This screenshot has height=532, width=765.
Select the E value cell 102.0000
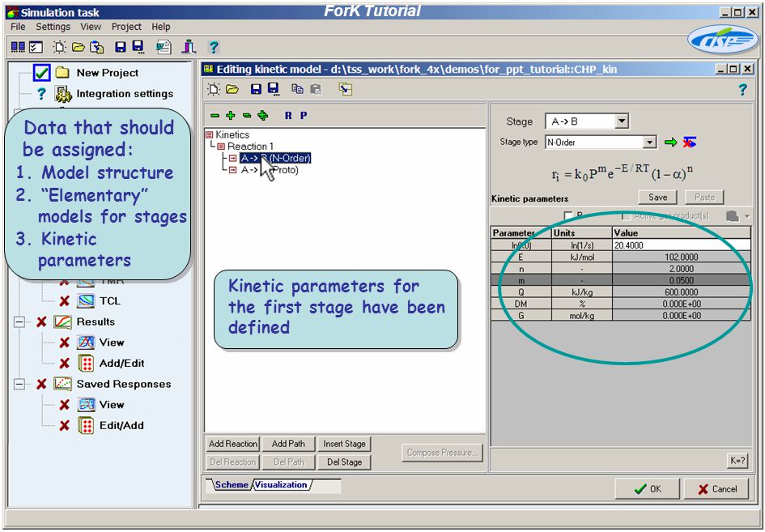[x=682, y=257]
